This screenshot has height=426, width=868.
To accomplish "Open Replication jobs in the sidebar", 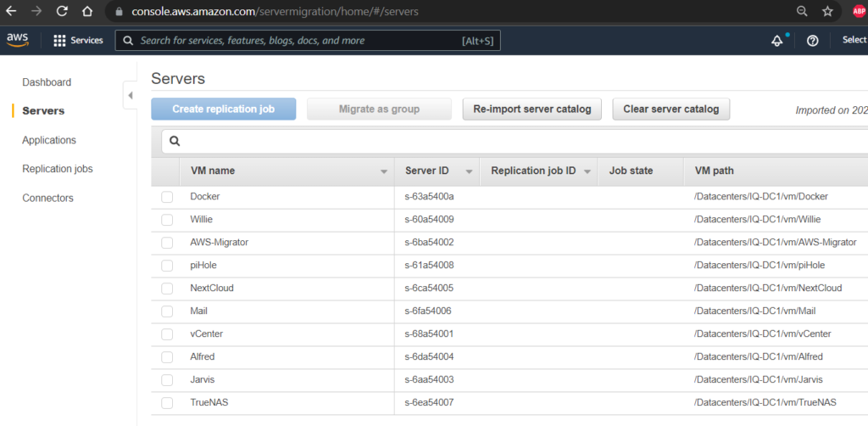I will click(58, 169).
